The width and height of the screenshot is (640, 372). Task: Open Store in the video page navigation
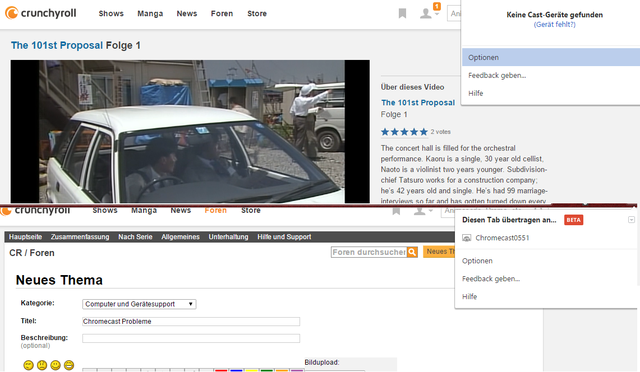(257, 13)
